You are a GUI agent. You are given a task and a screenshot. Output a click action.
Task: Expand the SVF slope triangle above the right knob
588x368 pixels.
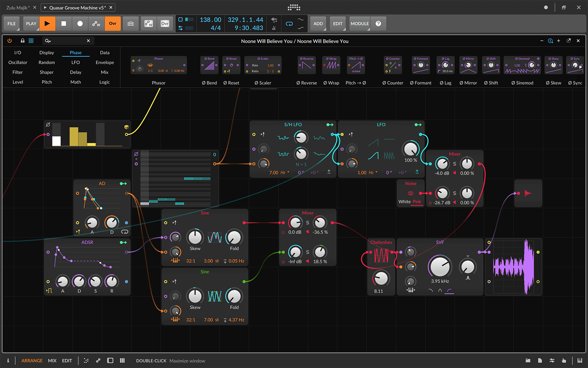pyautogui.click(x=467, y=256)
